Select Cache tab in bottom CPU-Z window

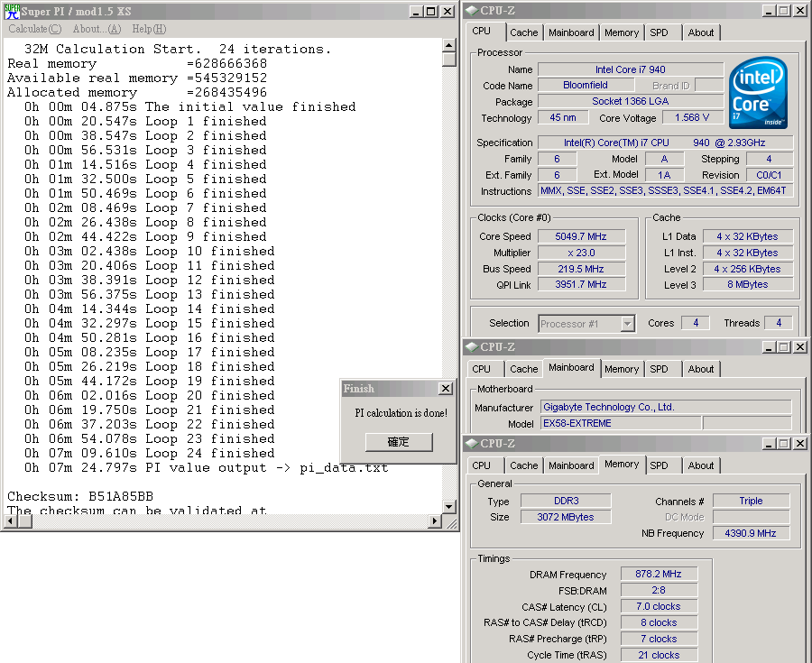(524, 465)
